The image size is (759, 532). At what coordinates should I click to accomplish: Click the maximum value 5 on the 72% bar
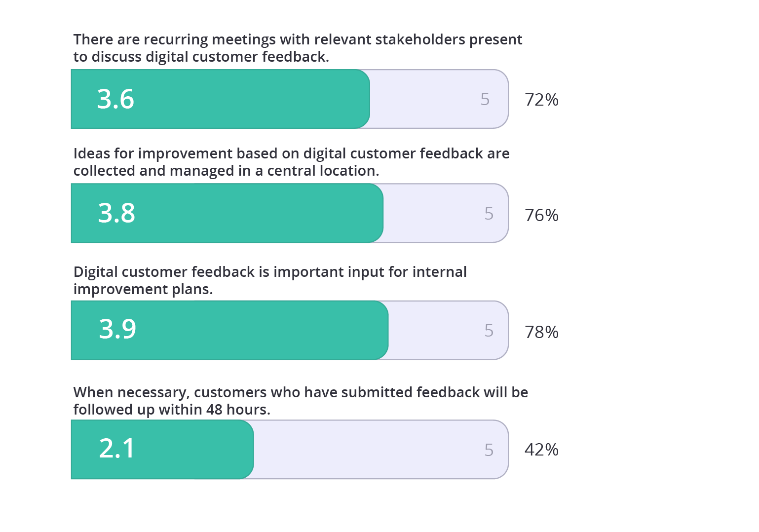click(x=485, y=99)
